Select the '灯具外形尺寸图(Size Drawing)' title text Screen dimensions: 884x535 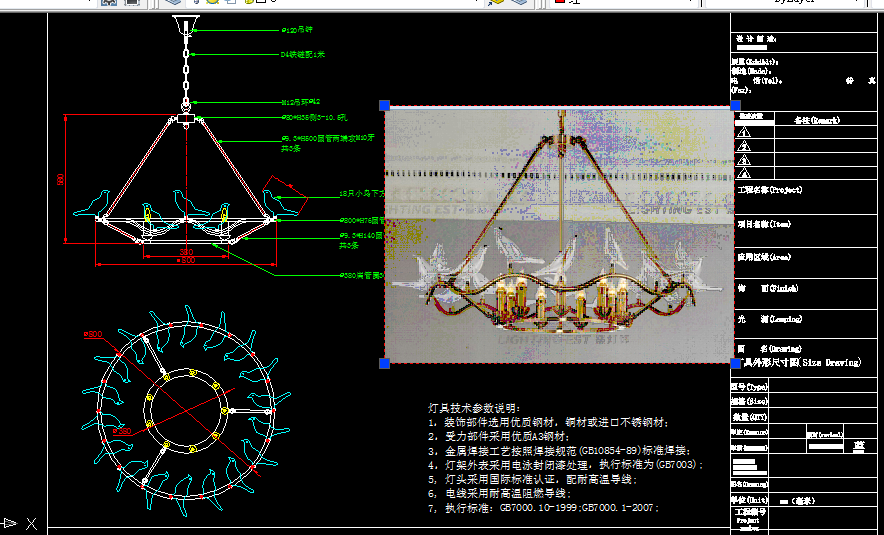[801, 362]
